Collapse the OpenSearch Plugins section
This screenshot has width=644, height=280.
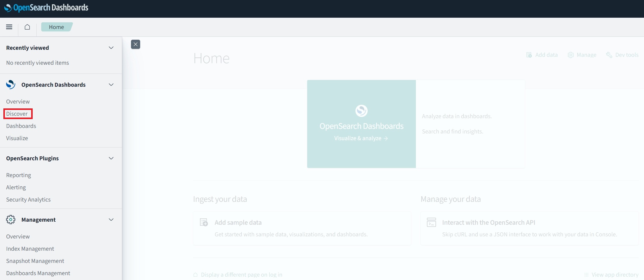[x=111, y=158]
